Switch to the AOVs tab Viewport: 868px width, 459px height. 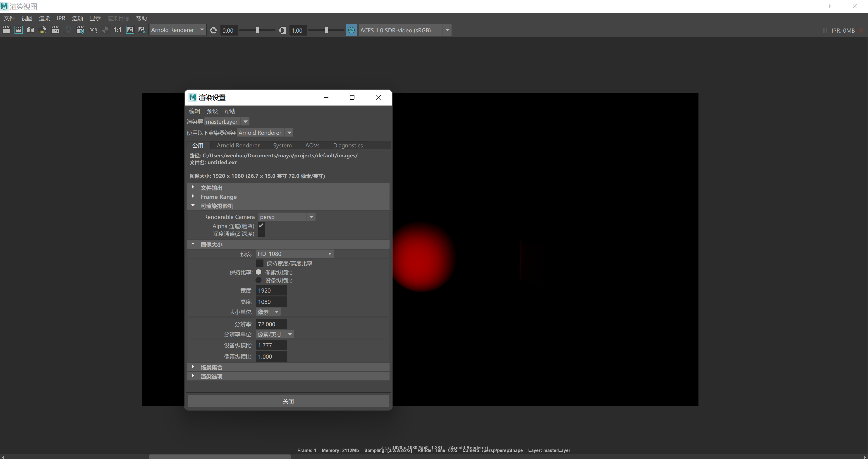[312, 146]
